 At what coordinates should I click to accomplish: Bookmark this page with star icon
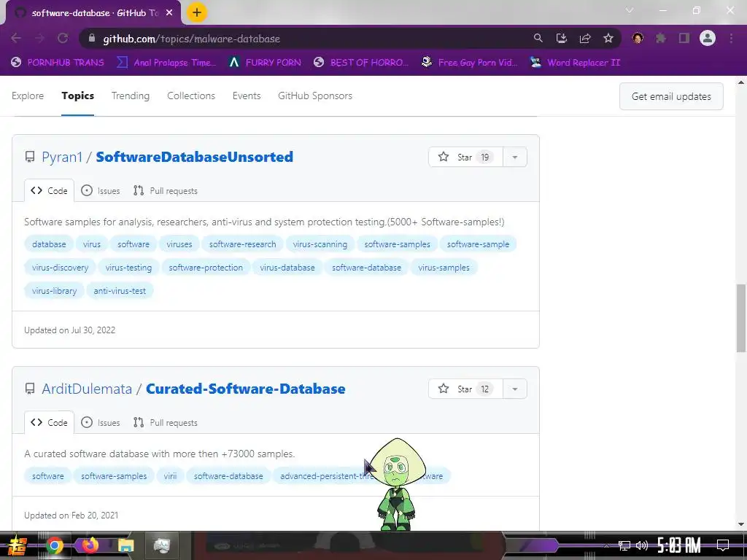coord(608,38)
